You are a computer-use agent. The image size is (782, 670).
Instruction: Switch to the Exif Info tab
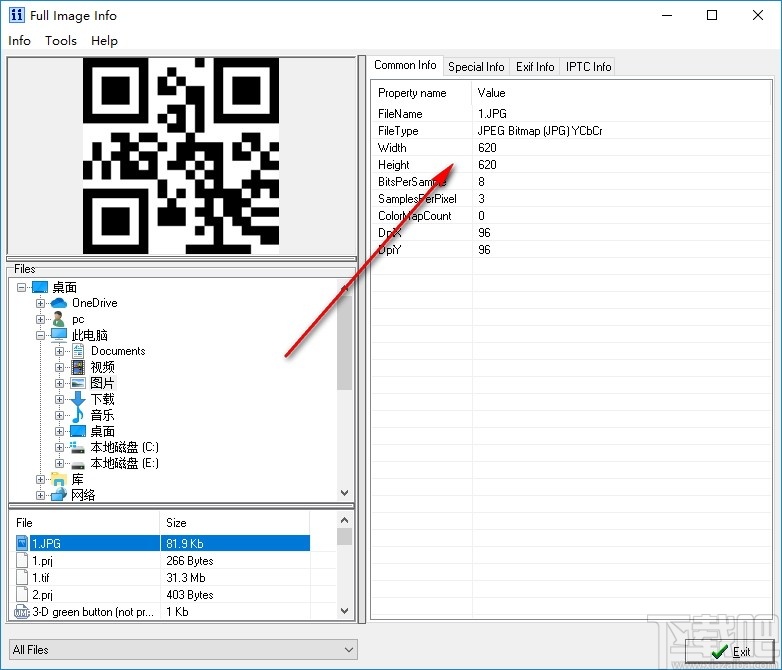[x=535, y=67]
